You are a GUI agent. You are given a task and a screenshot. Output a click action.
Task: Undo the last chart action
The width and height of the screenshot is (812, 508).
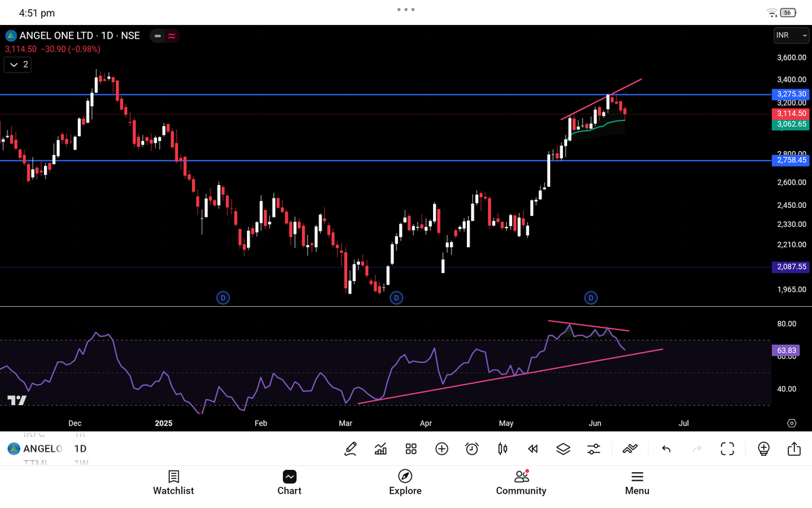pos(667,448)
